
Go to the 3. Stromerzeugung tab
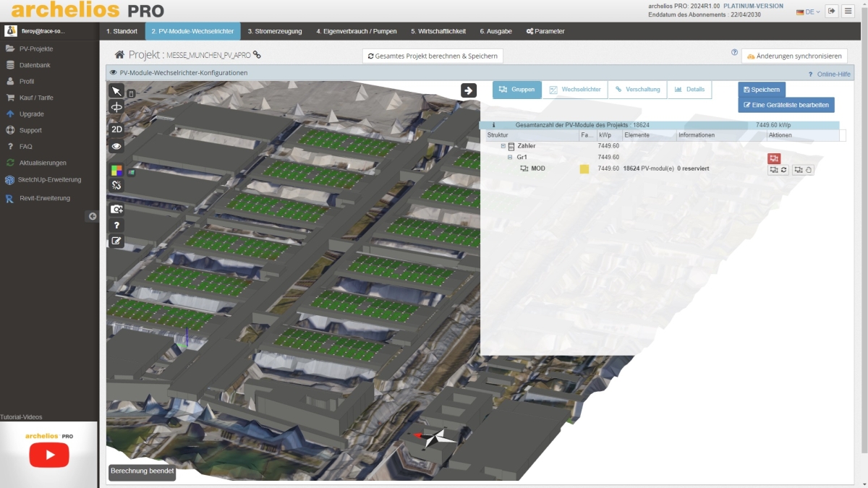275,31
